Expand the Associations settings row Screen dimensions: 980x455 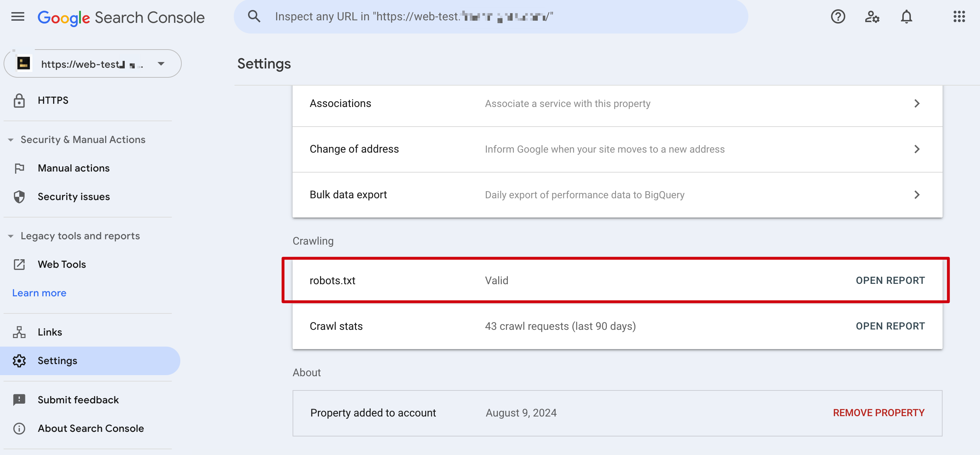(917, 103)
